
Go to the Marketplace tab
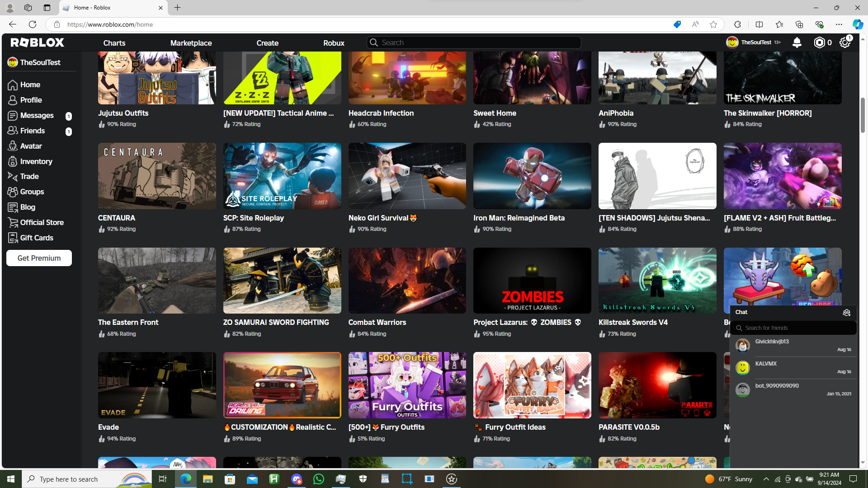pos(191,43)
